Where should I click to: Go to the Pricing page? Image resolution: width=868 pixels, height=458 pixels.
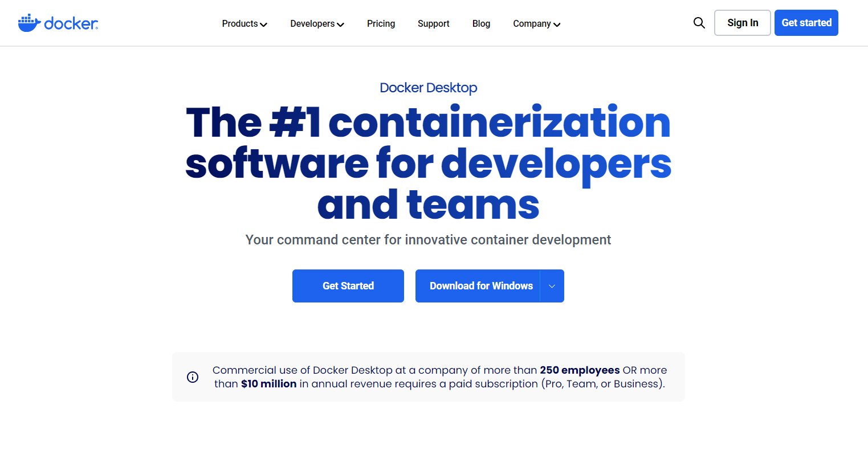381,24
